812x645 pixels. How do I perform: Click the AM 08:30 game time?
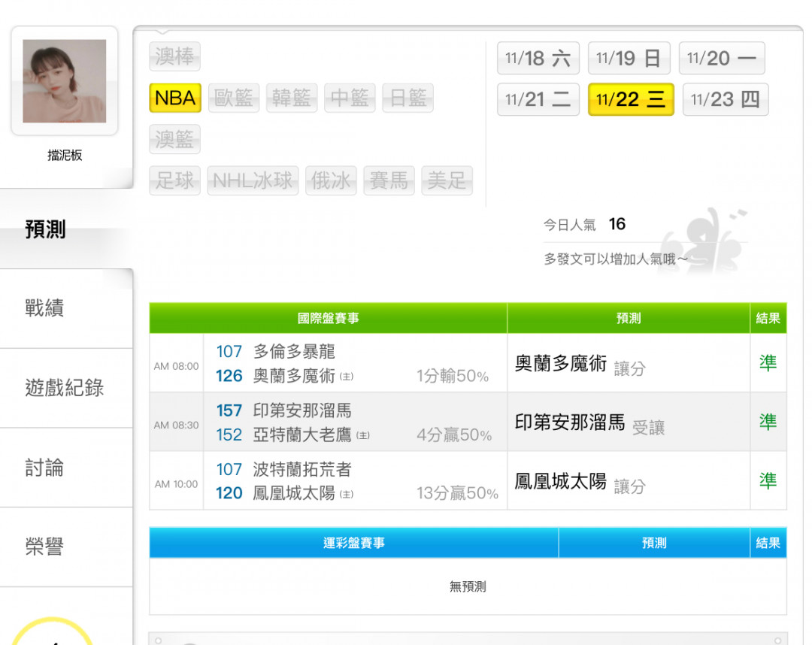176,425
